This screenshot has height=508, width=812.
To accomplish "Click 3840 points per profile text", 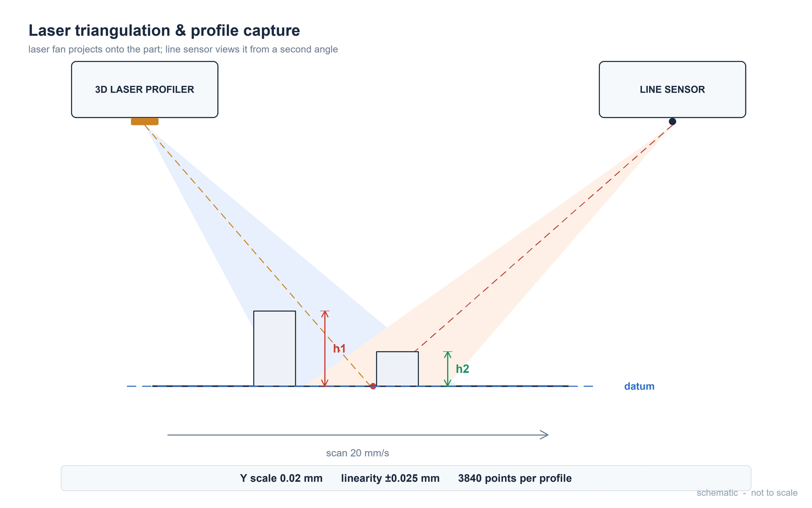I will pos(515,479).
